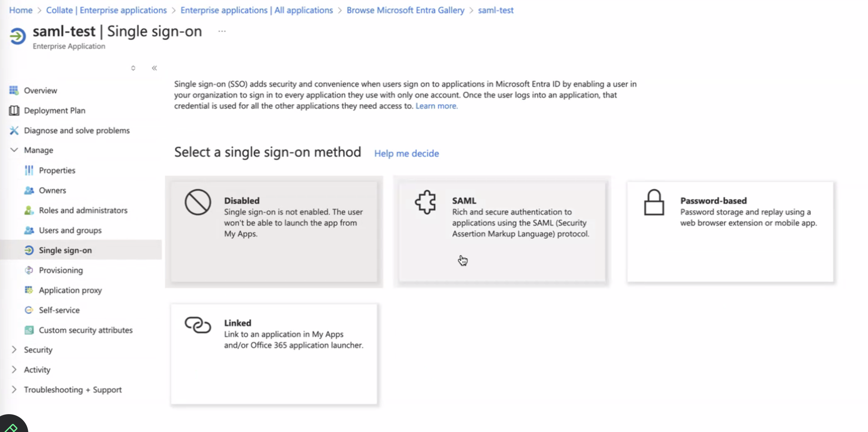Select the Deployment Plan sidebar item
868x432 pixels.
[55, 110]
